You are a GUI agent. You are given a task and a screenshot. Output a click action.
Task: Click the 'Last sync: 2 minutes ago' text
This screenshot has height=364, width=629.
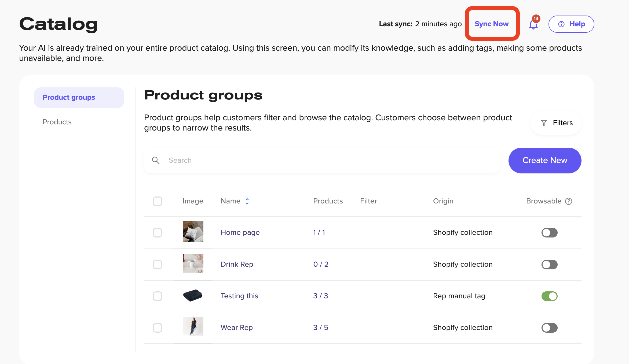point(420,24)
